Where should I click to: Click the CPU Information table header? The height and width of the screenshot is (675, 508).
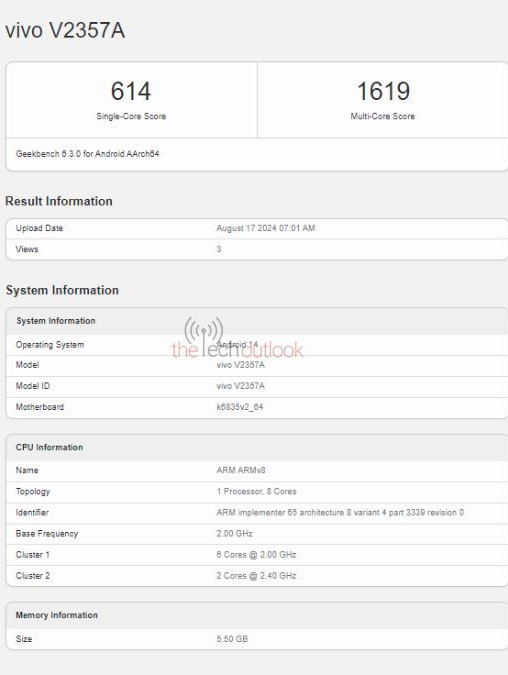point(257,447)
